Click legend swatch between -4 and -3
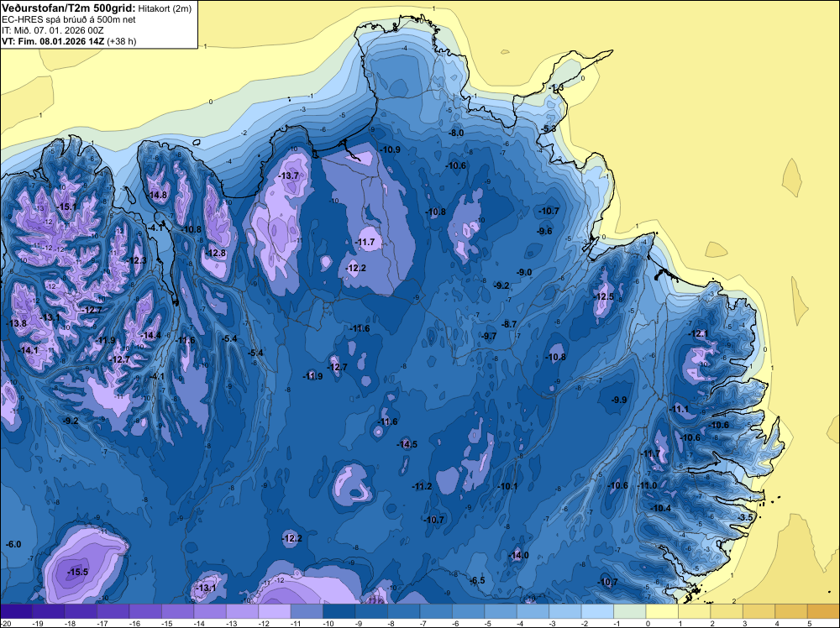Image resolution: width=840 pixels, height=628 pixels. (x=533, y=611)
